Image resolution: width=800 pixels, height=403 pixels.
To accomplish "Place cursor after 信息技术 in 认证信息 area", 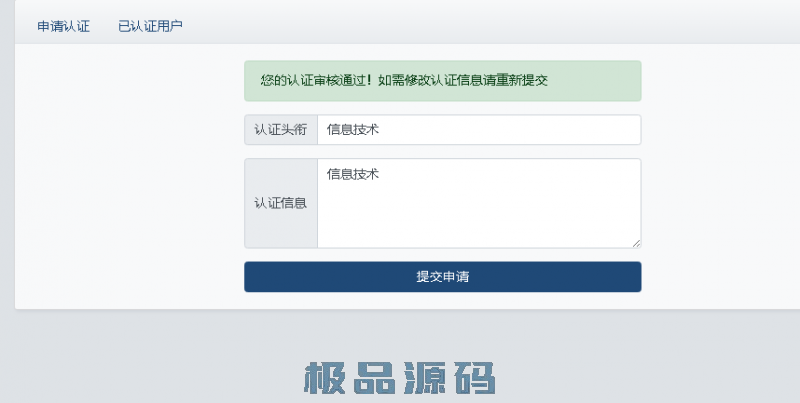I will pos(381,174).
